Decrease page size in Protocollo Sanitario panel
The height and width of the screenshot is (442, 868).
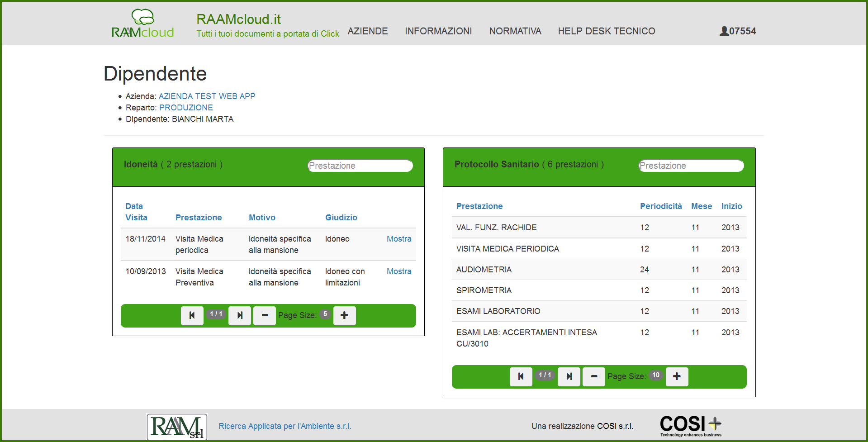(x=594, y=376)
